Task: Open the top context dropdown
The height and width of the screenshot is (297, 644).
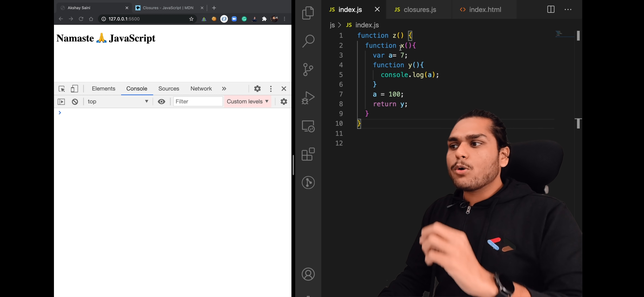Action: tap(118, 102)
